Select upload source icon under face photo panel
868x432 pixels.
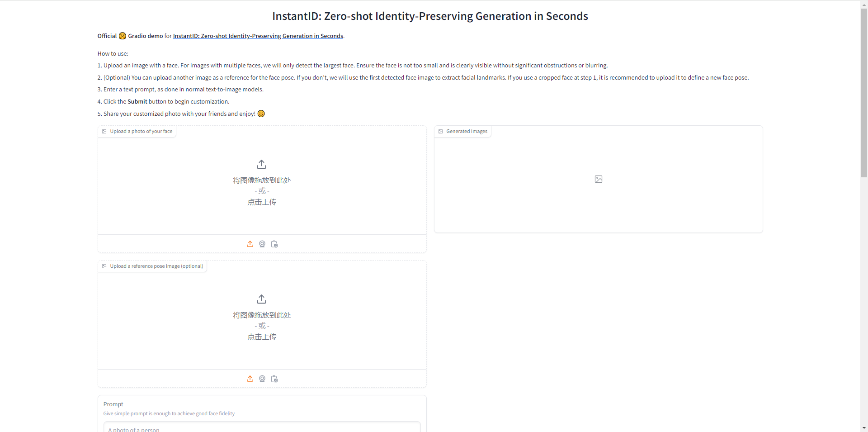point(250,244)
